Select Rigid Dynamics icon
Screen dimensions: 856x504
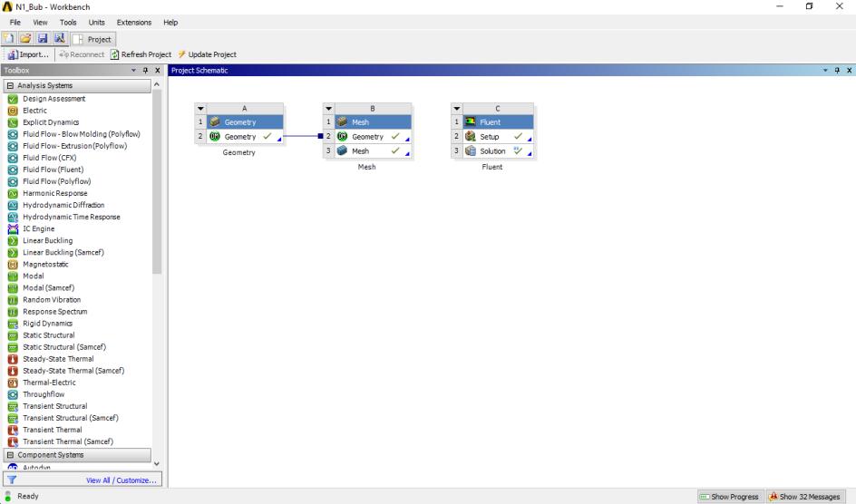pyautogui.click(x=13, y=324)
